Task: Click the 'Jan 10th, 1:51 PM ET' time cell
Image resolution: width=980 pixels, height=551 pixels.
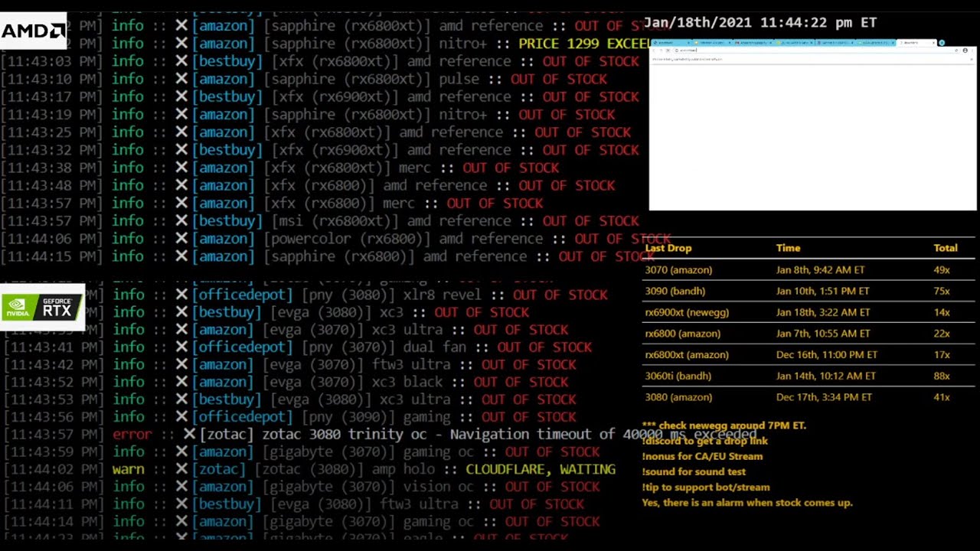Action: [822, 291]
